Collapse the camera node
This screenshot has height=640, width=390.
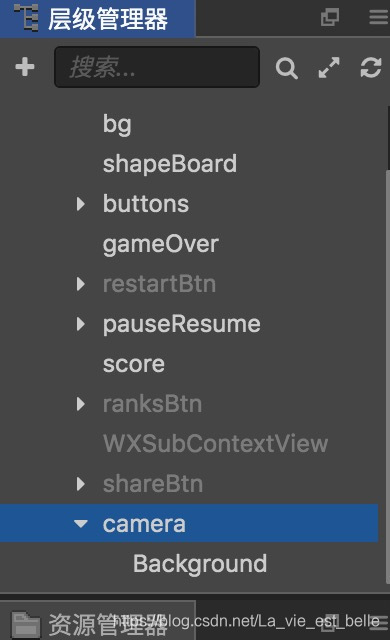click(81, 523)
